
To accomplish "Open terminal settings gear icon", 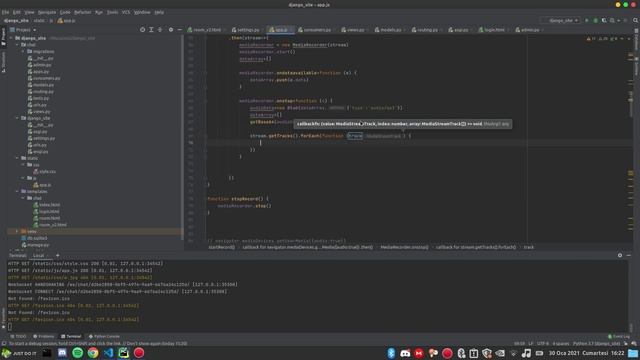I will click(x=620, y=255).
